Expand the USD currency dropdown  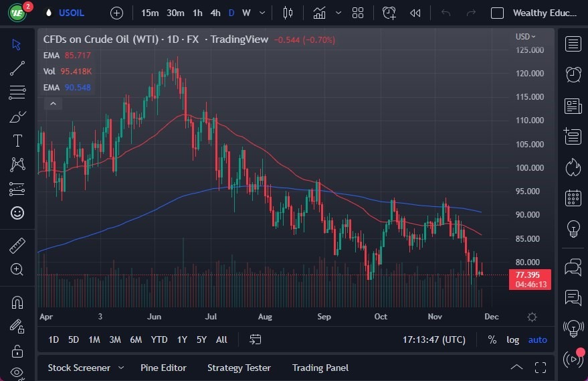click(x=526, y=37)
